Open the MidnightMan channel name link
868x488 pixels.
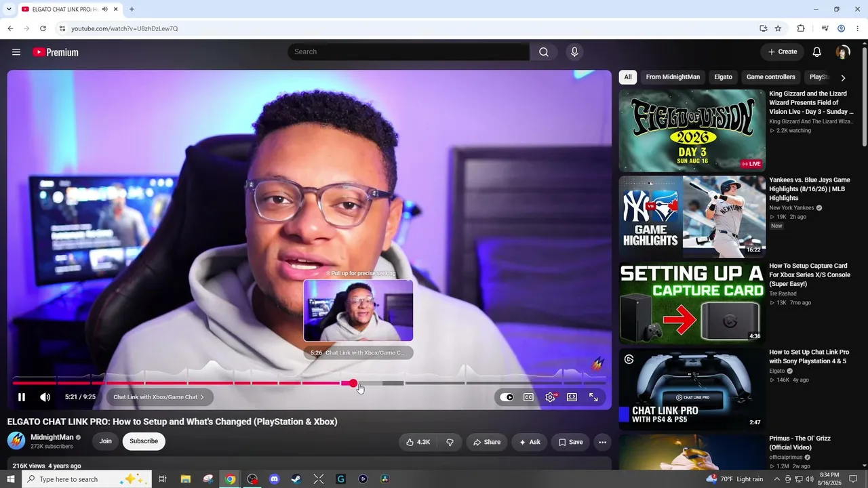point(52,437)
